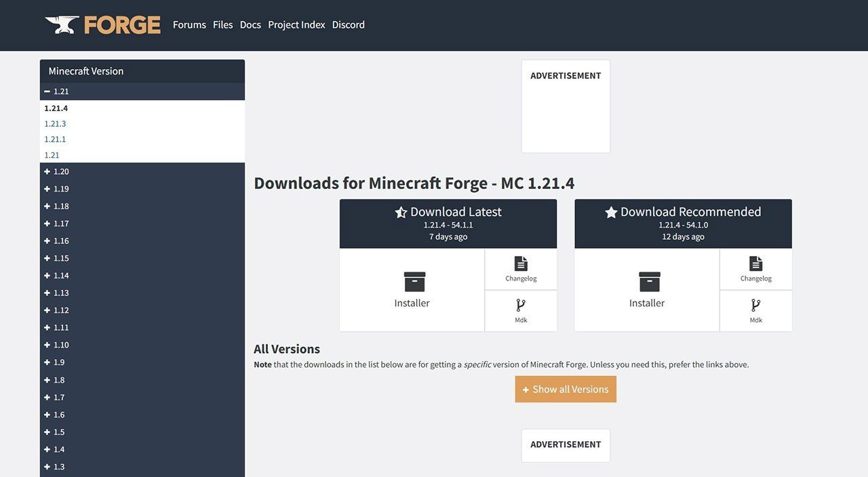Image resolution: width=868 pixels, height=477 pixels.
Task: Expand the 1.17 version group
Action: pos(142,224)
